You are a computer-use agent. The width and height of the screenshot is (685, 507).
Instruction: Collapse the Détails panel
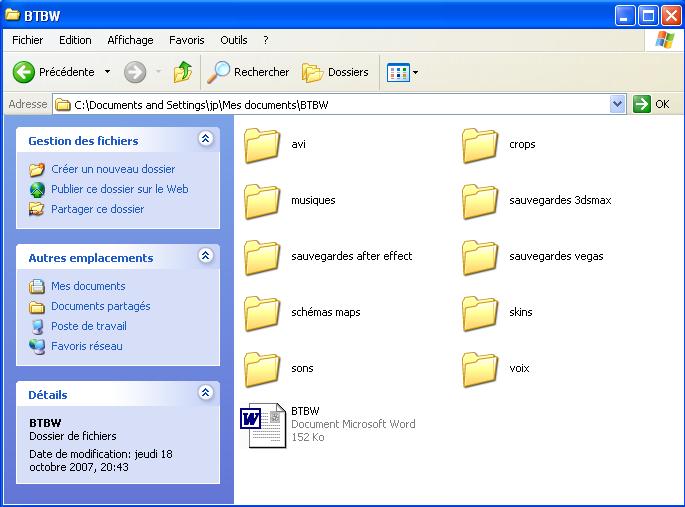point(206,394)
